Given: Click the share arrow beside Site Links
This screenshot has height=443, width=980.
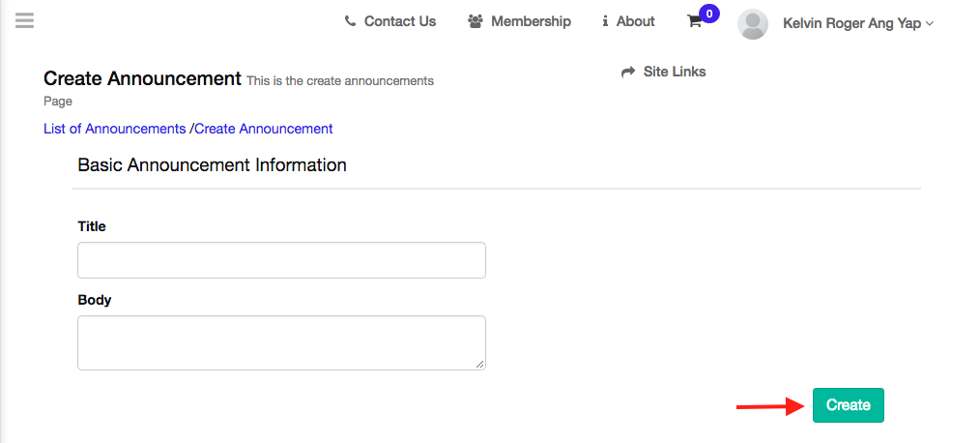Looking at the screenshot, I should click(x=628, y=72).
